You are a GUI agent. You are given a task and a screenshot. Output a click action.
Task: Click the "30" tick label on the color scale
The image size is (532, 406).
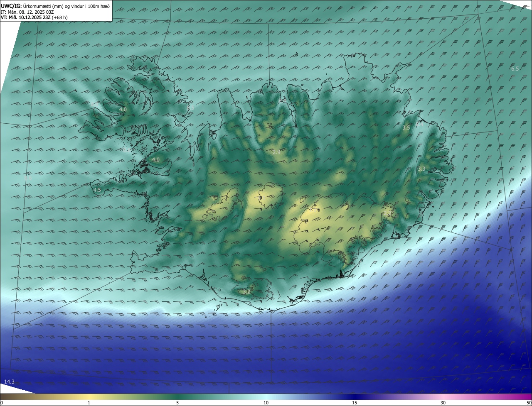point(443,403)
